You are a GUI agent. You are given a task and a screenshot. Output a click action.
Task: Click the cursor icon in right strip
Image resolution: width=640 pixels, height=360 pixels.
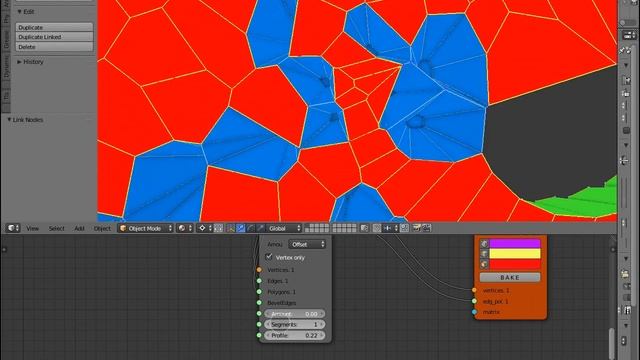click(624, 160)
